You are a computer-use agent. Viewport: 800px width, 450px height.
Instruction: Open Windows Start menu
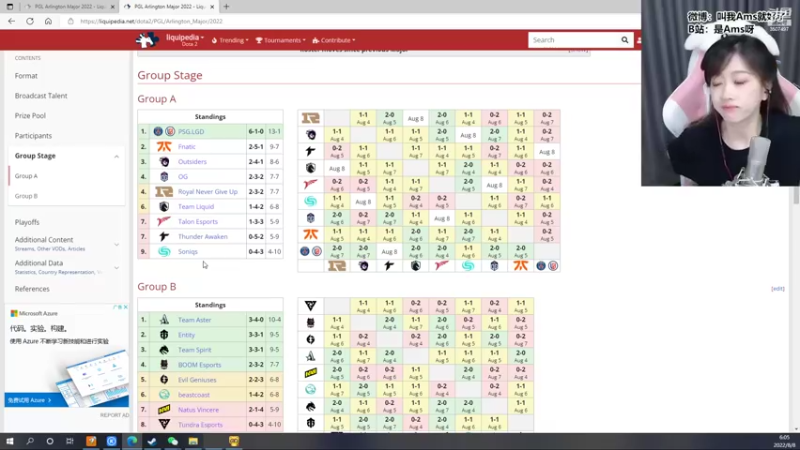[9, 441]
